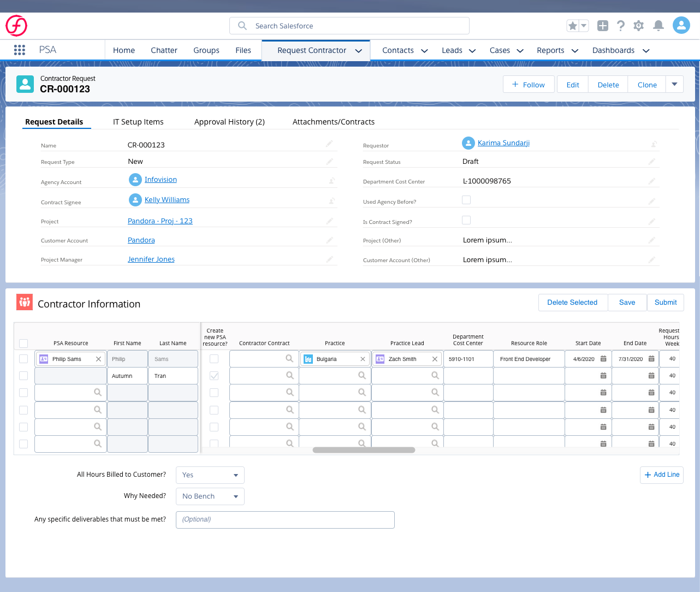Click the Front End Developer role field
The image size is (700, 592).
pyautogui.click(x=529, y=359)
